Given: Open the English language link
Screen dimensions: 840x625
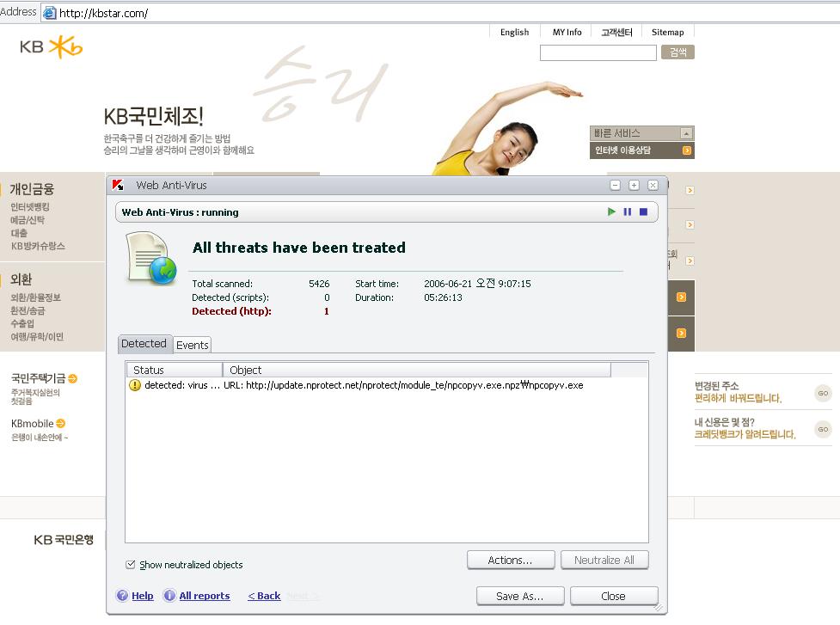Looking at the screenshot, I should click(x=514, y=32).
